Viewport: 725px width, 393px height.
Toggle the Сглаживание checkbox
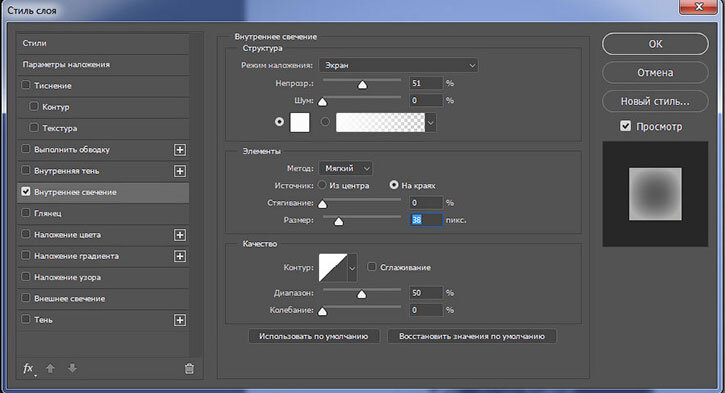(371, 267)
